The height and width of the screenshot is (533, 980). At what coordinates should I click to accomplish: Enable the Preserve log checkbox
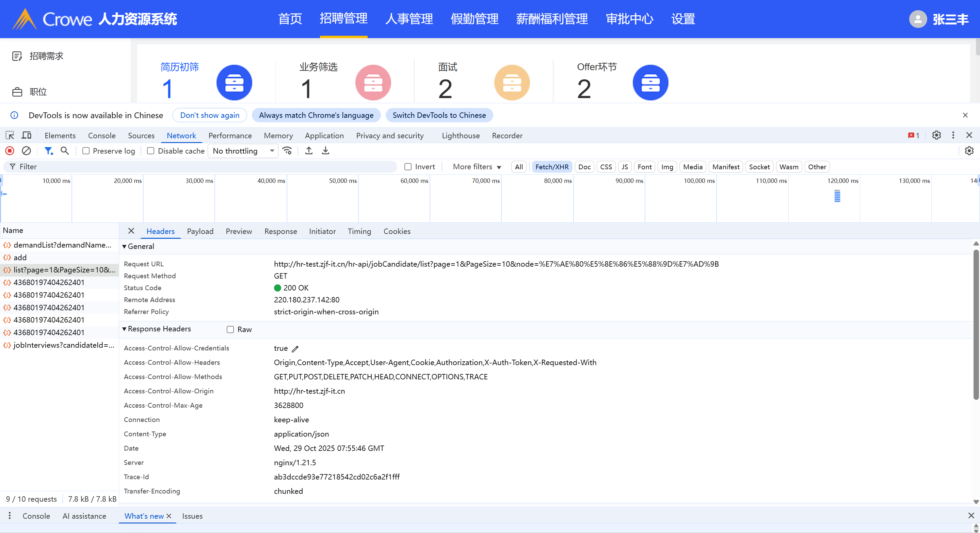pos(86,151)
